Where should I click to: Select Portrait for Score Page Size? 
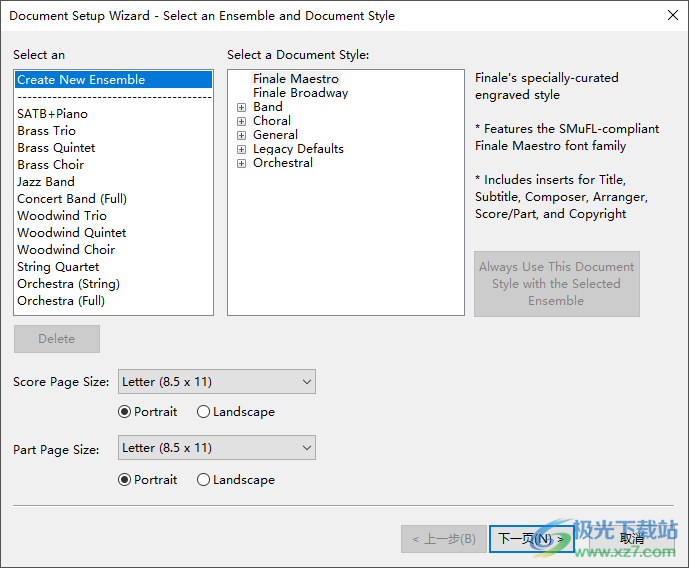pos(125,412)
